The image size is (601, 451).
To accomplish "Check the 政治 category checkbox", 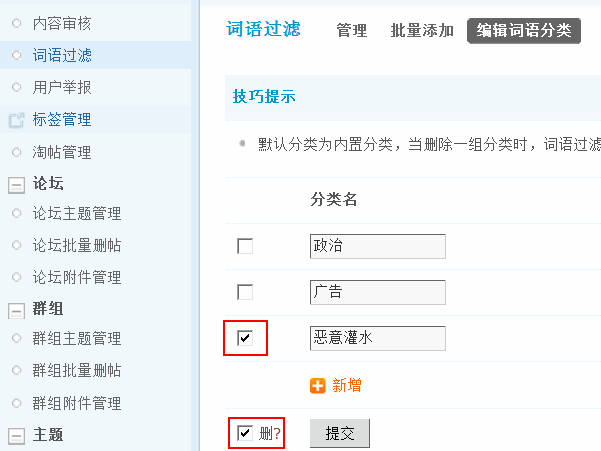I will (245, 246).
